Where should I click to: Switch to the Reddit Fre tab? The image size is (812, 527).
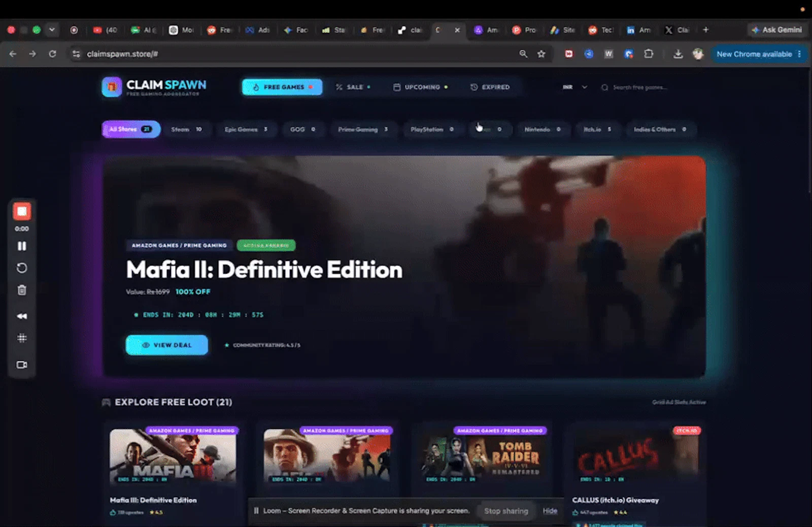[x=219, y=30]
